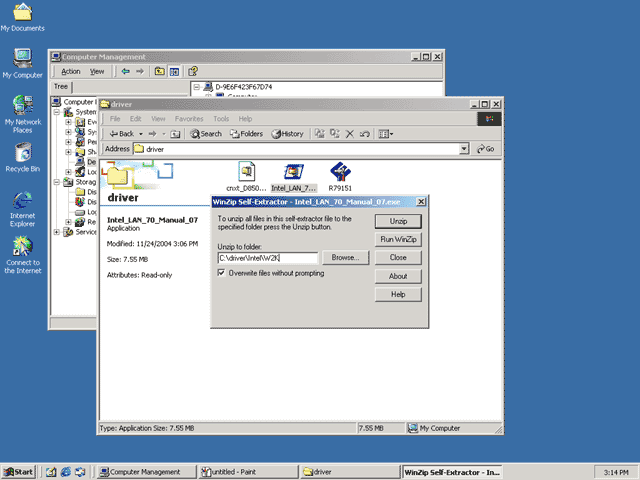640x480 pixels.
Task: Open the Tools menu
Action: coord(221,119)
